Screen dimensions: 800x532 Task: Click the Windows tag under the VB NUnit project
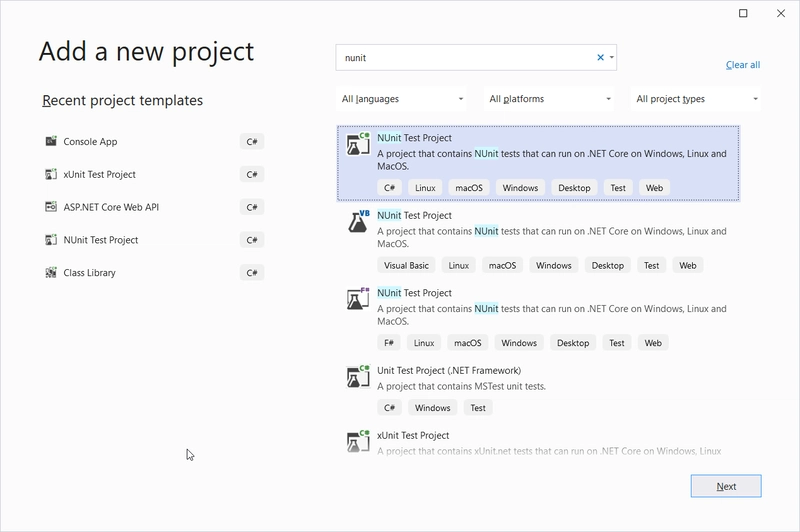(554, 265)
